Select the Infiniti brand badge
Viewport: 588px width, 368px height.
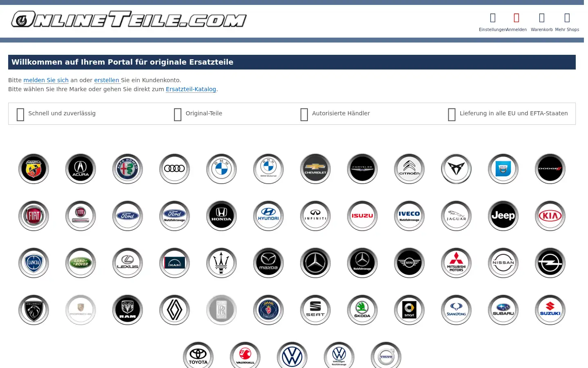click(315, 216)
